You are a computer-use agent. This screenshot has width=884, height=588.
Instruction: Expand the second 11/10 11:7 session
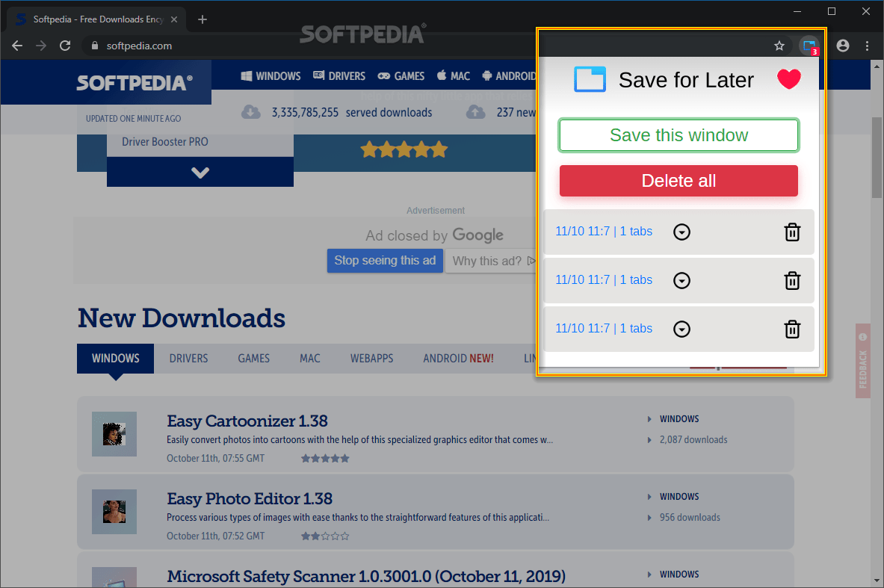point(681,280)
